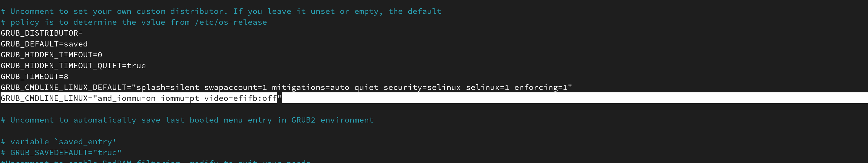Click the mitigations=auto parameter
Screen dimensions: 868x163
tap(310, 87)
